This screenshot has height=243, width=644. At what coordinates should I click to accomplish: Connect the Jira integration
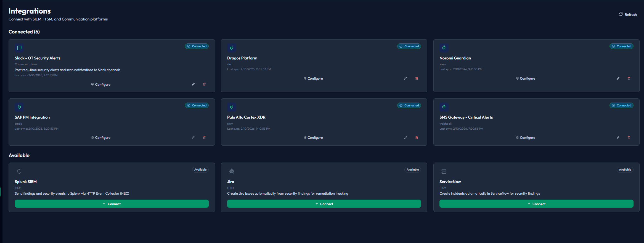click(x=324, y=204)
